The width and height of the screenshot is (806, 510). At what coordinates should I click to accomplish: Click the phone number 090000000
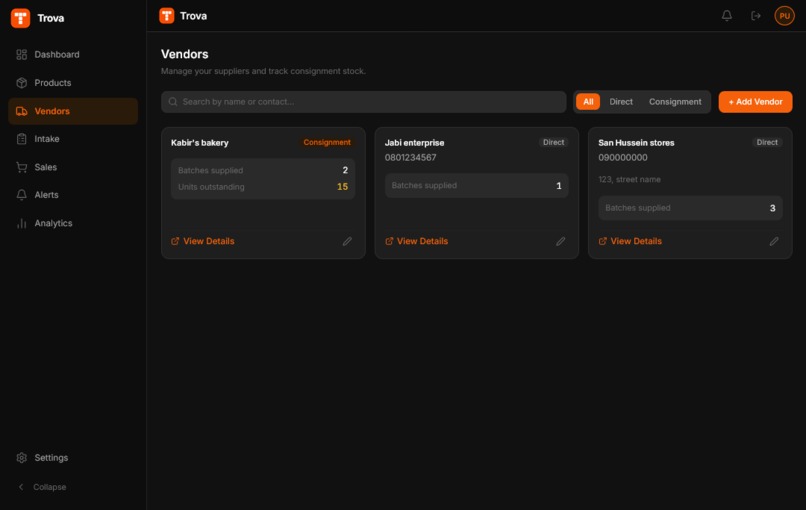(623, 158)
